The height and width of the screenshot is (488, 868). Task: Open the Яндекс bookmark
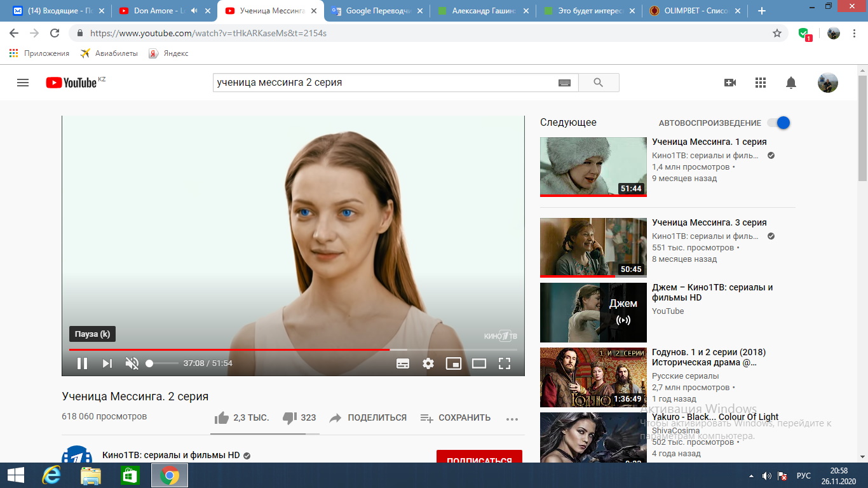[168, 53]
